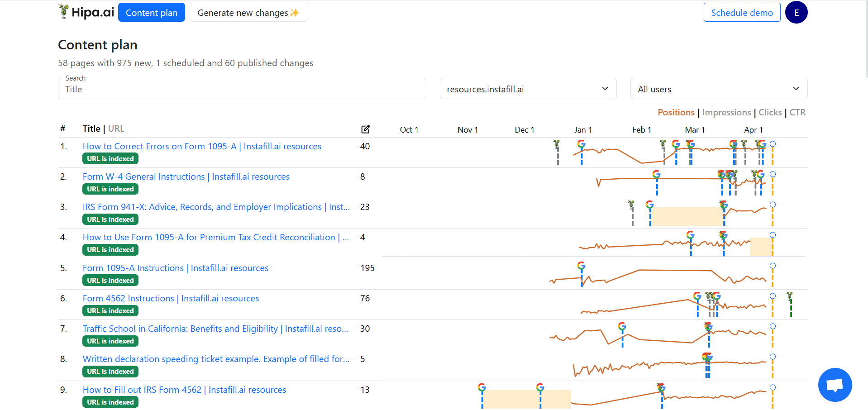The image size is (868, 410).
Task: Click green palm marker on Form 4562 Instructions row
Action: (x=790, y=297)
